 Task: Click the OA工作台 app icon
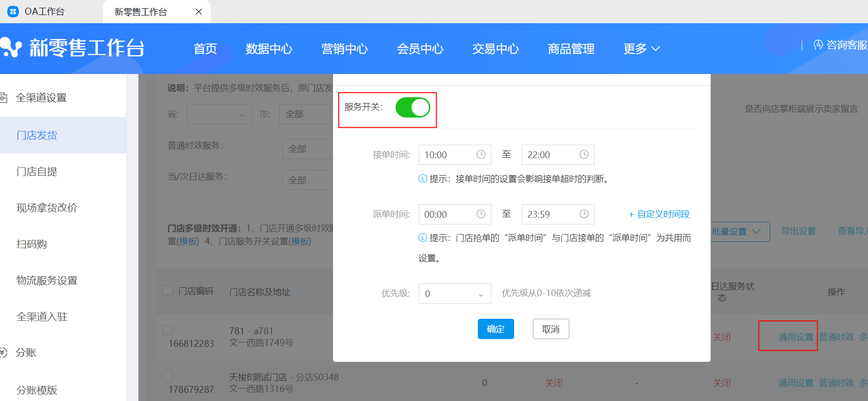[13, 11]
